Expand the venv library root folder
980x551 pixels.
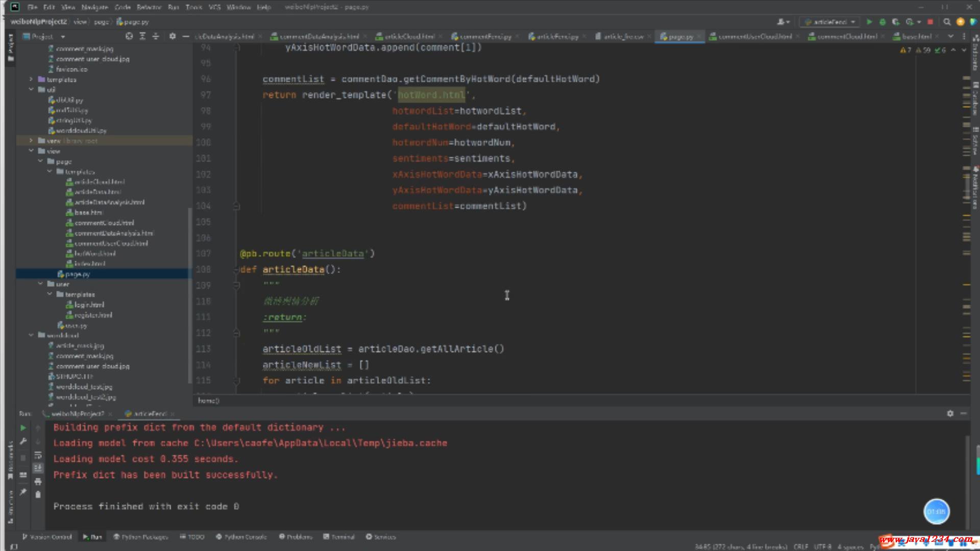pyautogui.click(x=31, y=141)
